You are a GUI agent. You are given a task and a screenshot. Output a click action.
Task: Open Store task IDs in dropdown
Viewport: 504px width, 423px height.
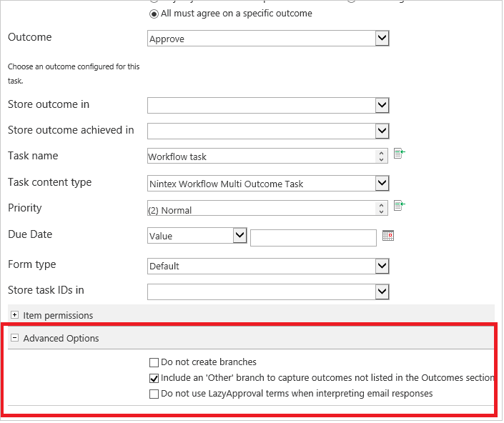[x=268, y=292]
